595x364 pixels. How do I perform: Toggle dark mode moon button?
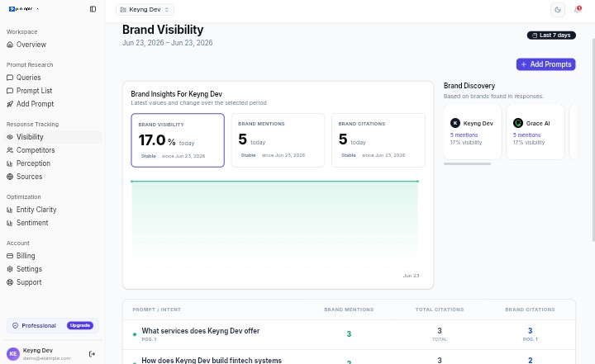click(x=558, y=9)
